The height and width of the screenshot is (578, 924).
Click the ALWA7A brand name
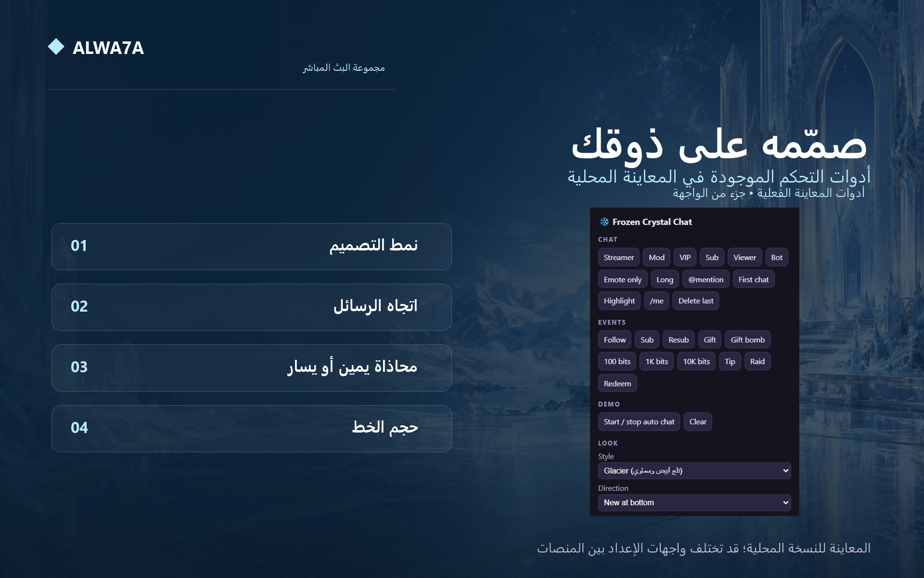(x=108, y=48)
